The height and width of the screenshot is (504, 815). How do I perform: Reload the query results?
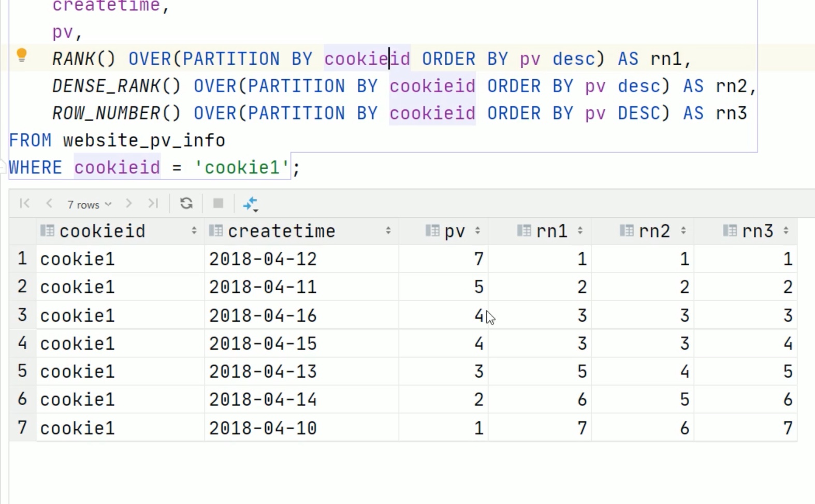186,203
